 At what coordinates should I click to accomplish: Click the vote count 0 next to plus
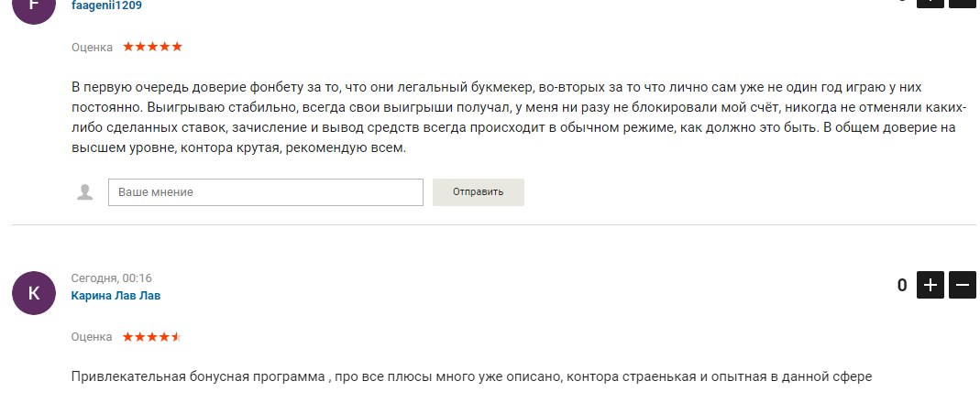(x=902, y=286)
